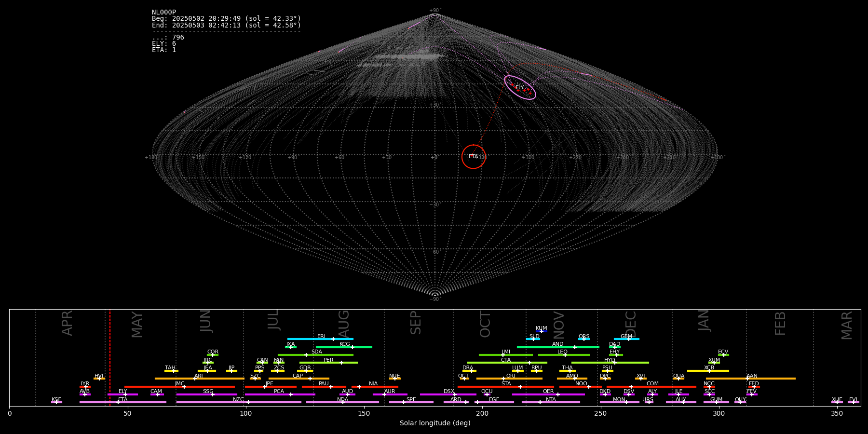Click the QUA shower bar in timeline

(678, 379)
